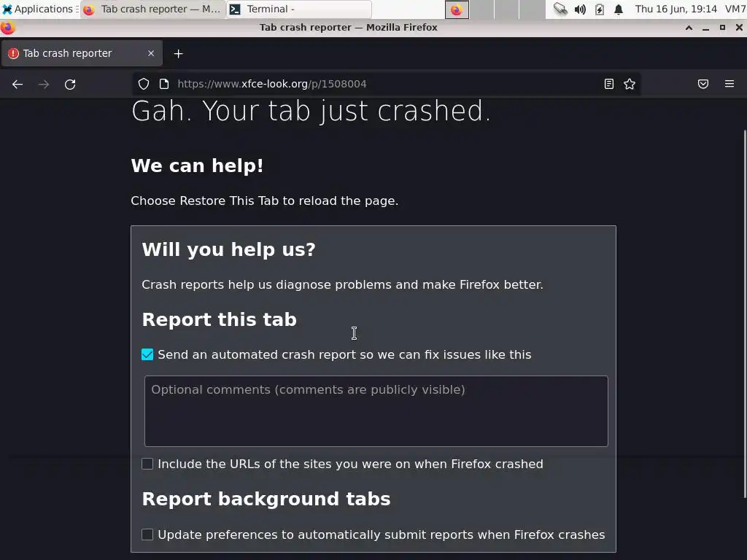Viewport: 747px width, 560px height.
Task: Close the Tab crash reporter tab
Action: tap(151, 53)
